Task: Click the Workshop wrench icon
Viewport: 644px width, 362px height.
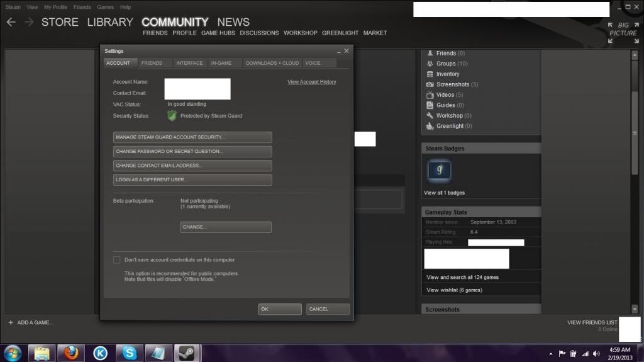Action: pyautogui.click(x=430, y=116)
